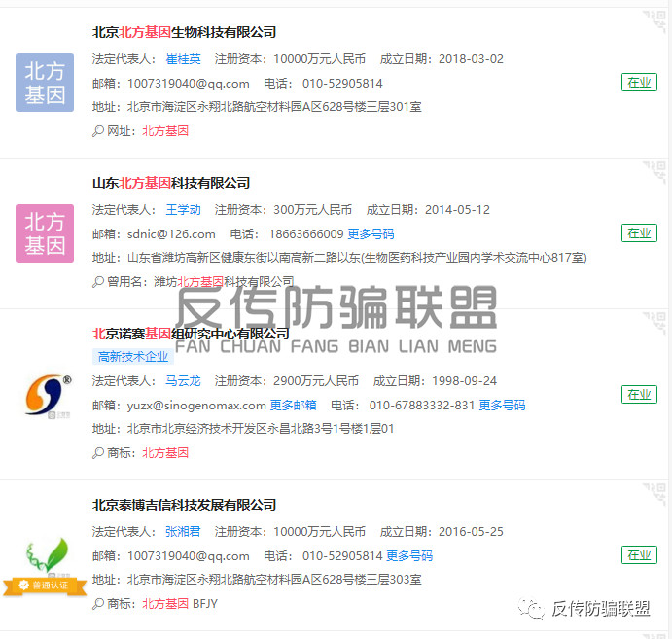
Task: Click the corner mark on 北京北方基因生物科技有限公司 card
Action: coord(654,21)
